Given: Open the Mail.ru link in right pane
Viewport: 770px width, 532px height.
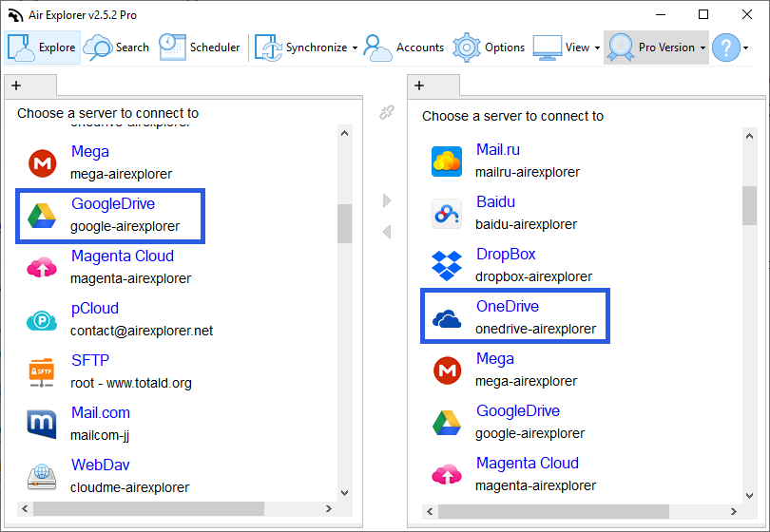Looking at the screenshot, I should (x=498, y=150).
